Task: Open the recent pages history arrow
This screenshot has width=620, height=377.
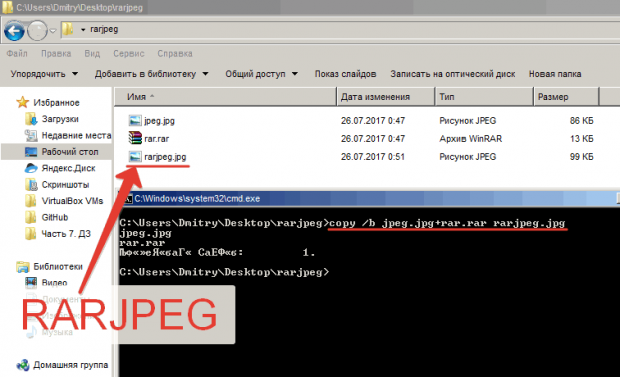Action: point(53,31)
